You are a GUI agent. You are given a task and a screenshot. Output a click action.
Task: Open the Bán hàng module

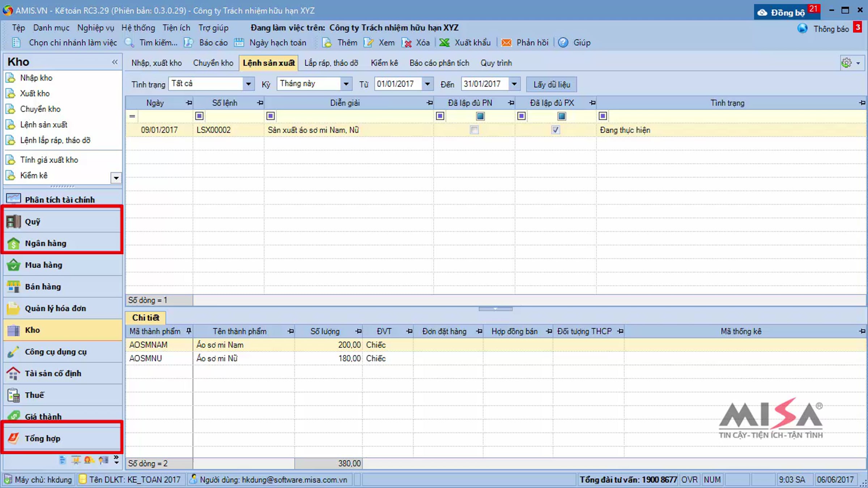pos(62,287)
